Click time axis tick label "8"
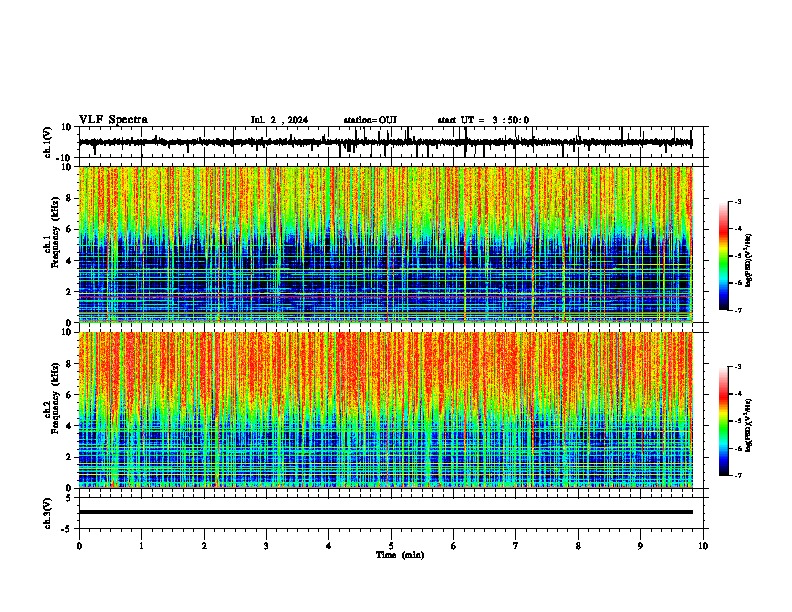792x612 pixels. (x=578, y=546)
